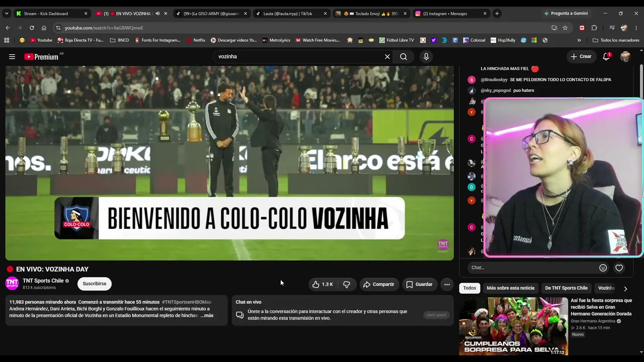The image size is (644, 362).
Task: Open the Selva surprise party video thumbnail
Action: (513, 326)
